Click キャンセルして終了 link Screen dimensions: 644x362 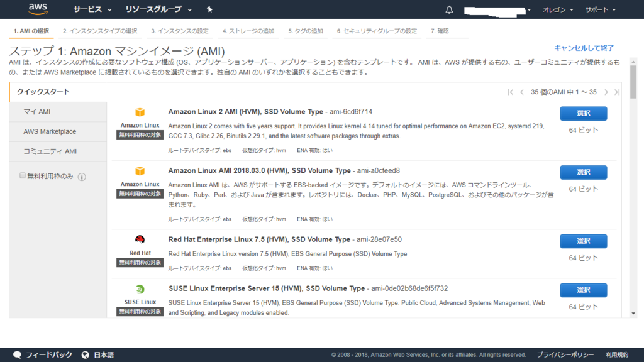(x=584, y=48)
